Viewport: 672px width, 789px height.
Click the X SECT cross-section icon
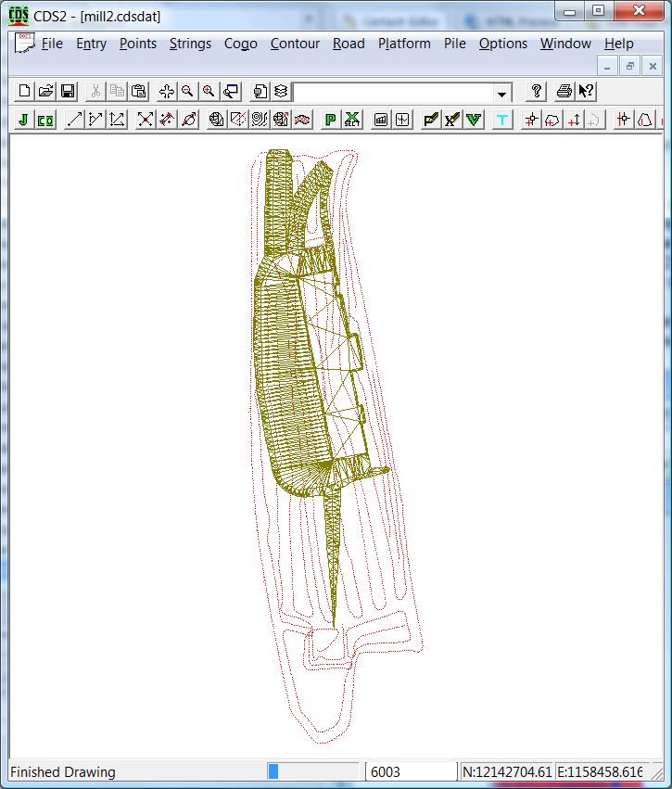352,120
